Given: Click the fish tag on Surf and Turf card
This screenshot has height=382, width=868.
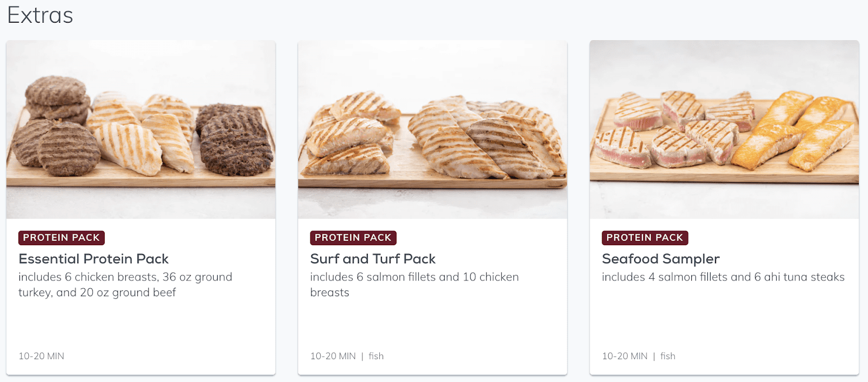Looking at the screenshot, I should click(376, 356).
